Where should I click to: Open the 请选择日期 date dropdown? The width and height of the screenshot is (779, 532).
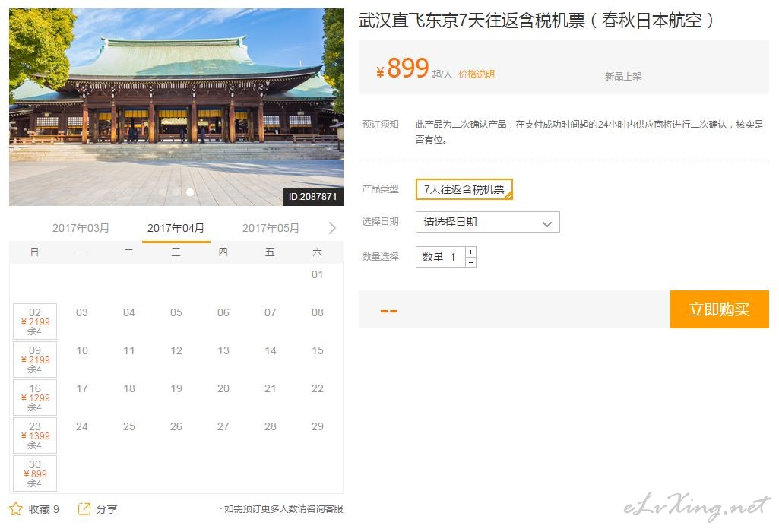pos(487,222)
